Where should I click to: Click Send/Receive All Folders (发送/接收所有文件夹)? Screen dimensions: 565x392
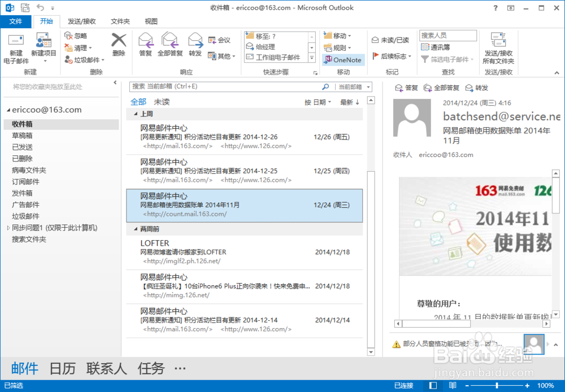[498, 49]
